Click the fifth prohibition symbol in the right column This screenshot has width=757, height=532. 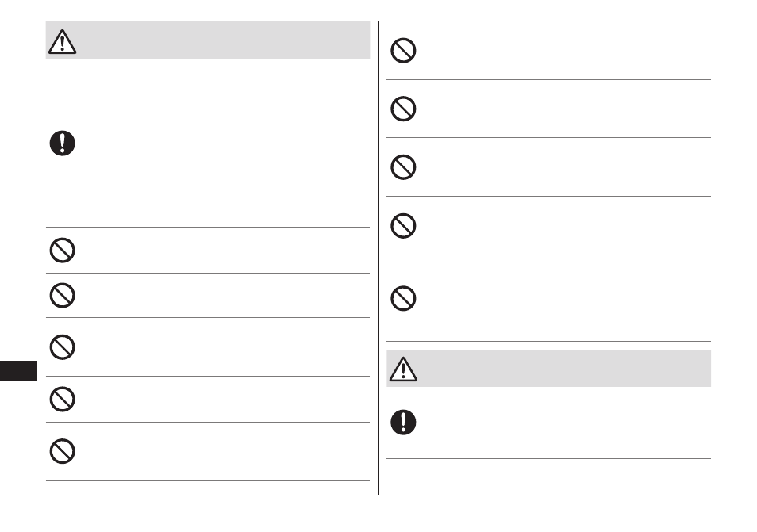(403, 298)
